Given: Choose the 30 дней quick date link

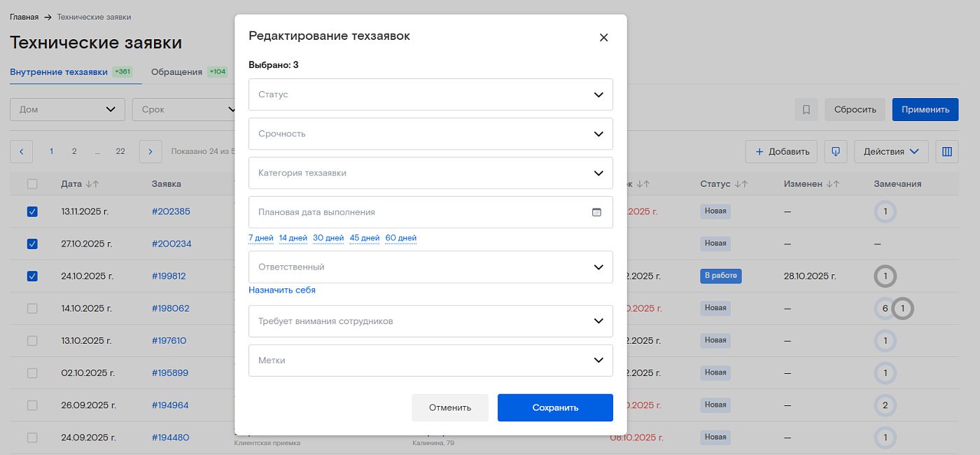Looking at the screenshot, I should point(328,238).
